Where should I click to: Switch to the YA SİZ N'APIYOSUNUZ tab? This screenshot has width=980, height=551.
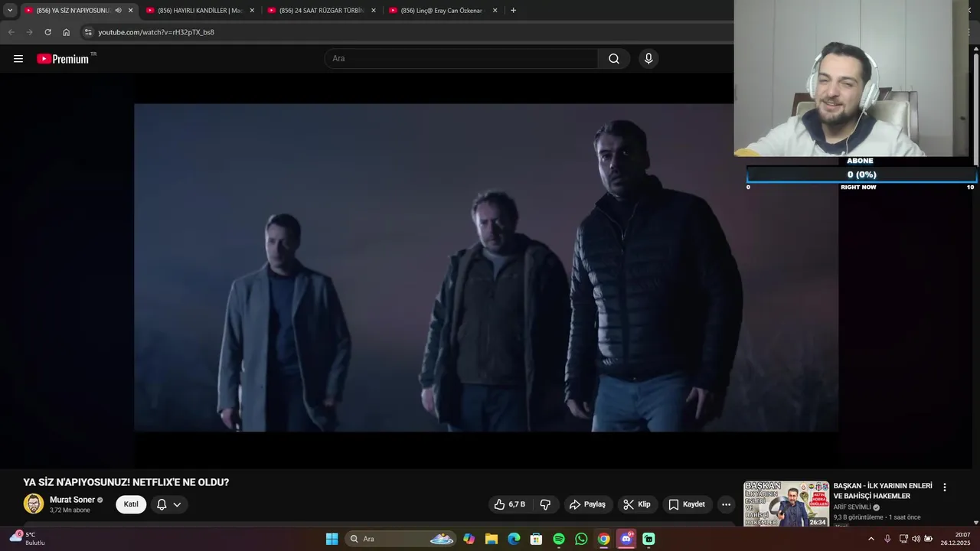(73, 11)
